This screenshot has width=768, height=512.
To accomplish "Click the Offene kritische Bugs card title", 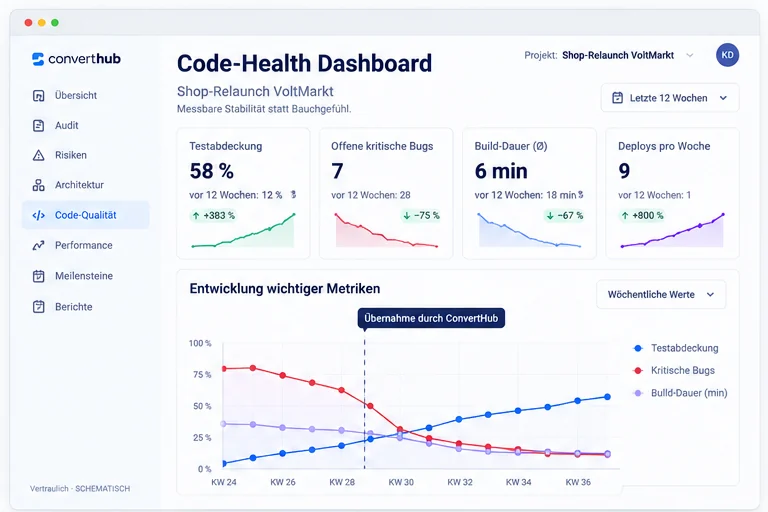I will 382,146.
